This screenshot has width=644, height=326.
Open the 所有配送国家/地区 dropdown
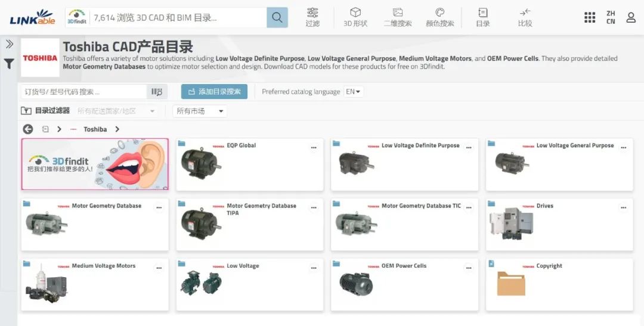[x=116, y=111]
